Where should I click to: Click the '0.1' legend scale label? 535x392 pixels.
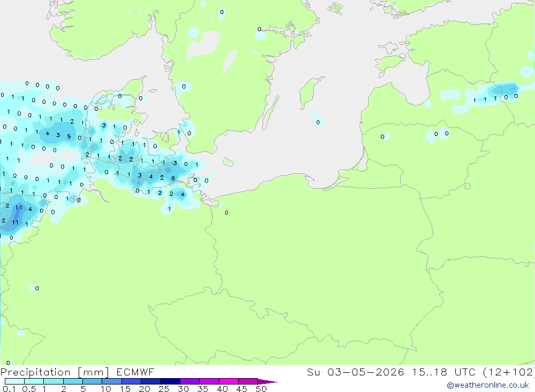9,389
